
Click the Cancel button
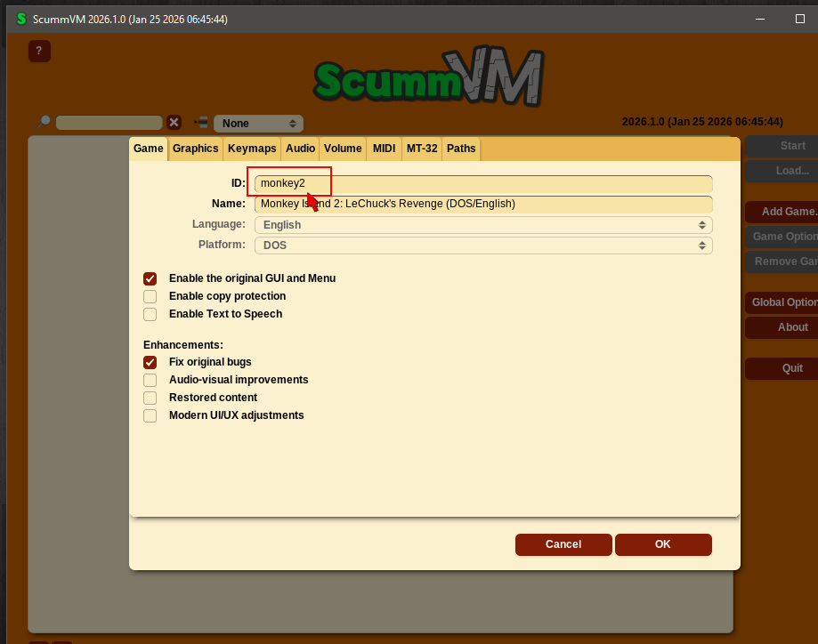click(x=563, y=544)
